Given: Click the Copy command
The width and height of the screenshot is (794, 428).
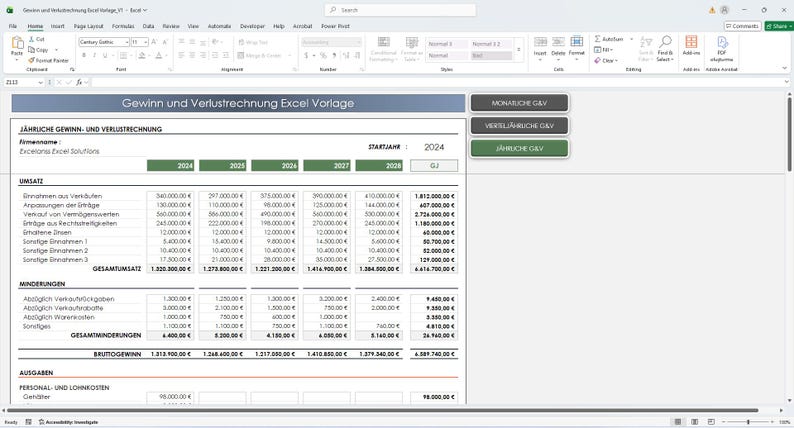Looking at the screenshot, I should tap(38, 50).
